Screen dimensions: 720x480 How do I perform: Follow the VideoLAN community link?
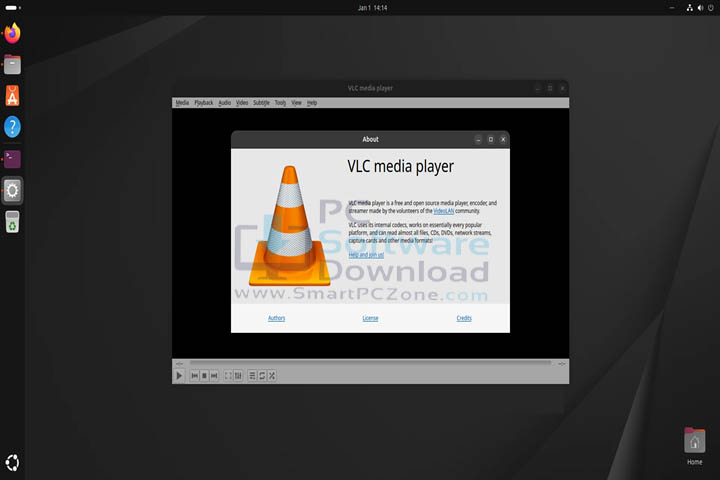tap(444, 211)
